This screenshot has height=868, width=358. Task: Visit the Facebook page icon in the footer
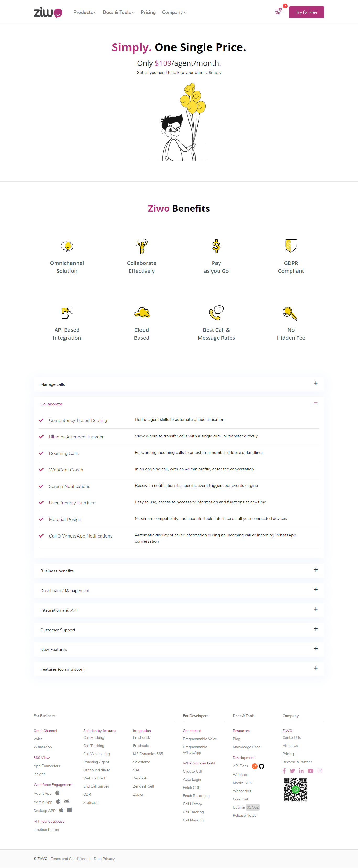pyautogui.click(x=284, y=771)
